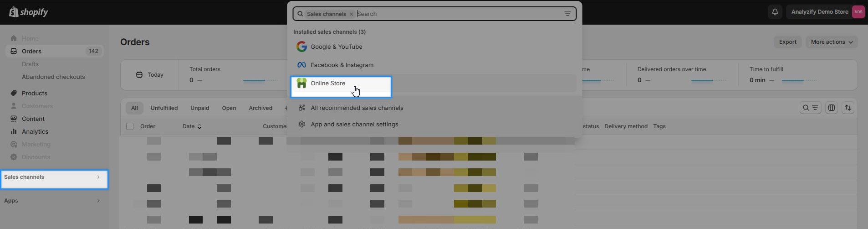Open More actions dropdown

coord(832,42)
